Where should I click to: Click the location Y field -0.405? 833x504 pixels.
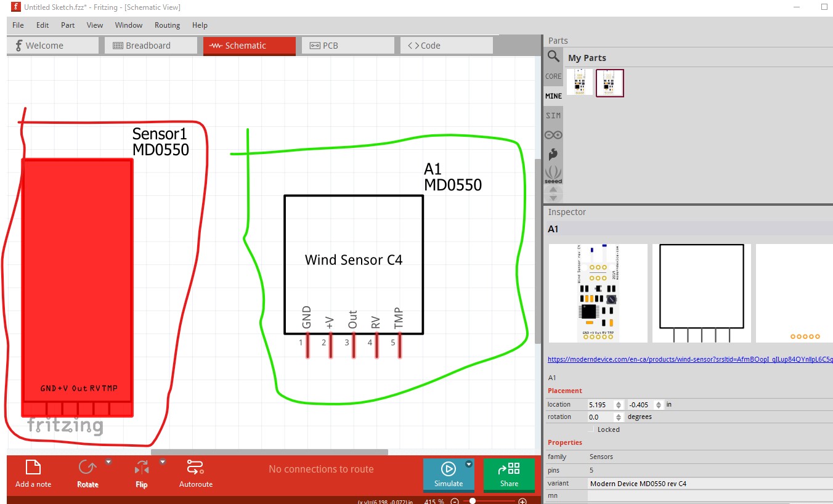[641, 405]
